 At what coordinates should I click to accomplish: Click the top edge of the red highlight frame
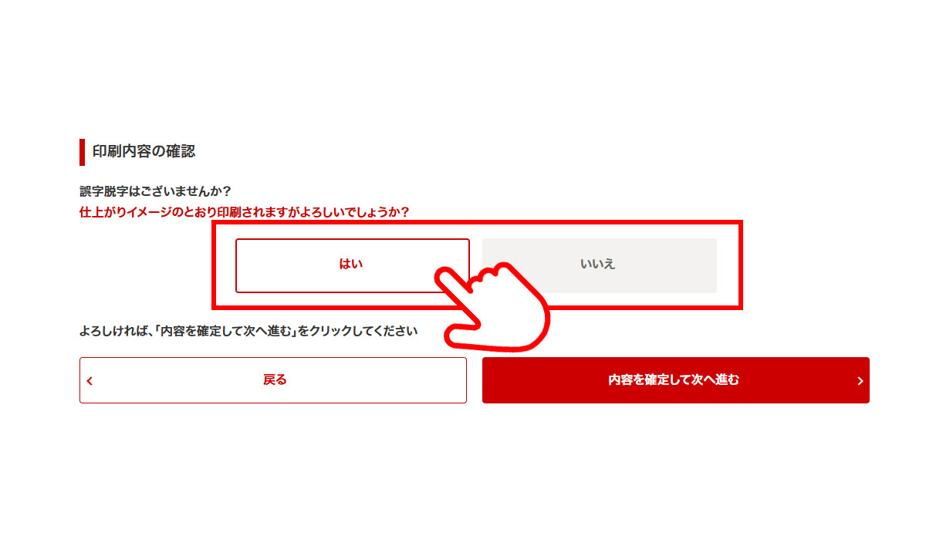click(x=477, y=224)
